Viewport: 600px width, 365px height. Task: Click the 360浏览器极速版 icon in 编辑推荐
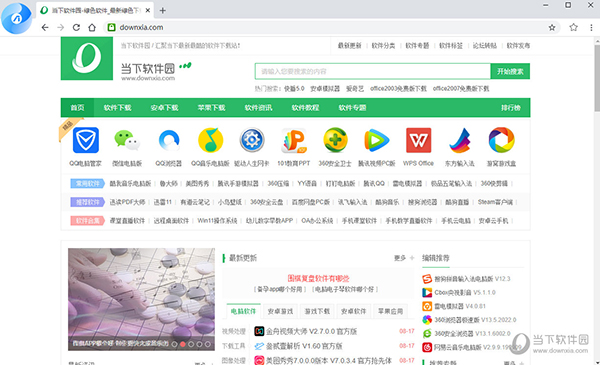pyautogui.click(x=427, y=320)
